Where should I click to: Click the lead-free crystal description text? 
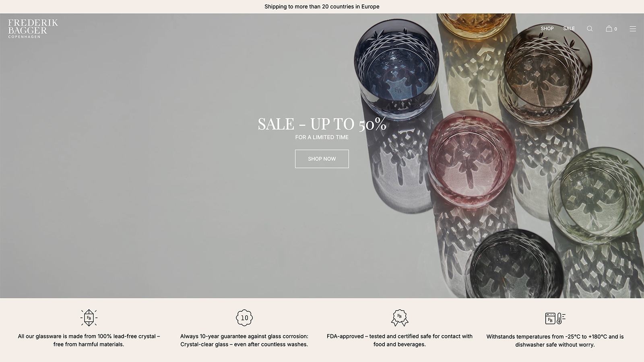tap(89, 340)
